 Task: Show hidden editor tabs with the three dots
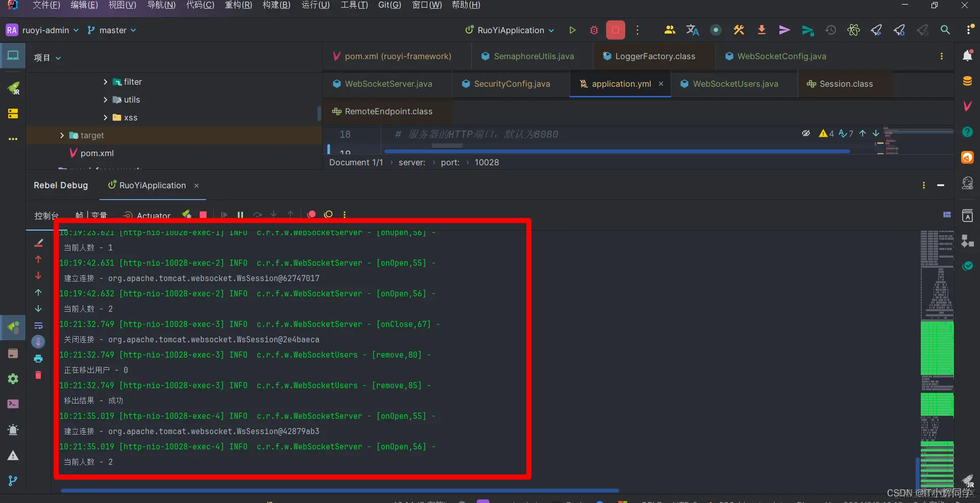(x=942, y=56)
